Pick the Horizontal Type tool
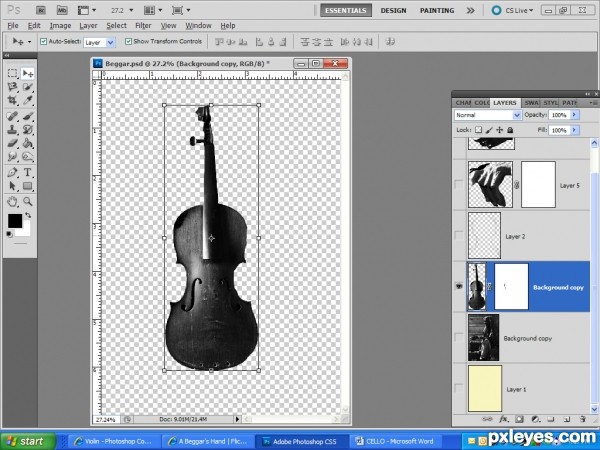The image size is (600, 450). coord(28,172)
